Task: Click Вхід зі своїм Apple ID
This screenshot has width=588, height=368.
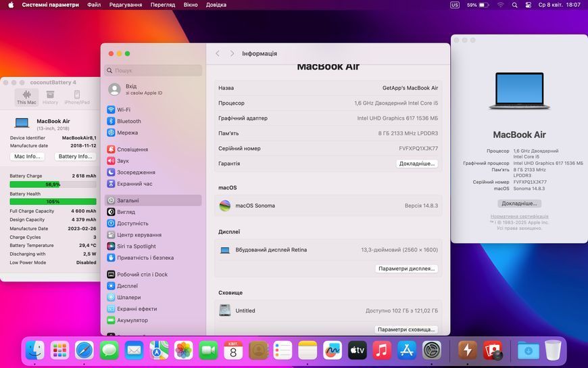Action: (x=153, y=89)
